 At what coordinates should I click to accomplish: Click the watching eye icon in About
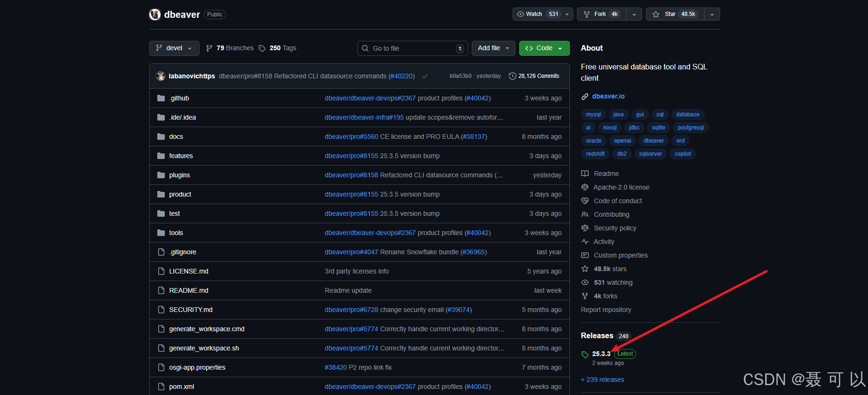click(x=585, y=282)
